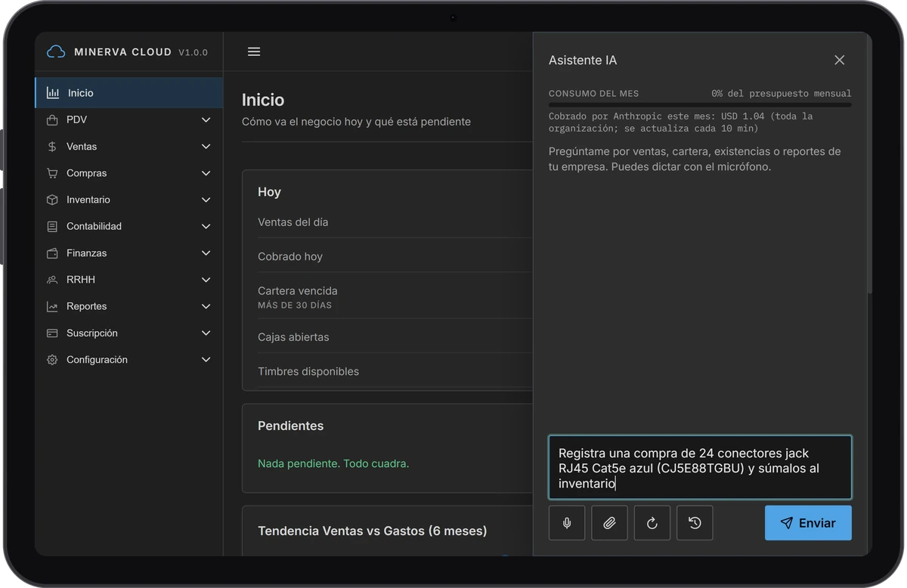Click the Cajas abiertas row
Screen dimensions: 907x588
coord(395,337)
